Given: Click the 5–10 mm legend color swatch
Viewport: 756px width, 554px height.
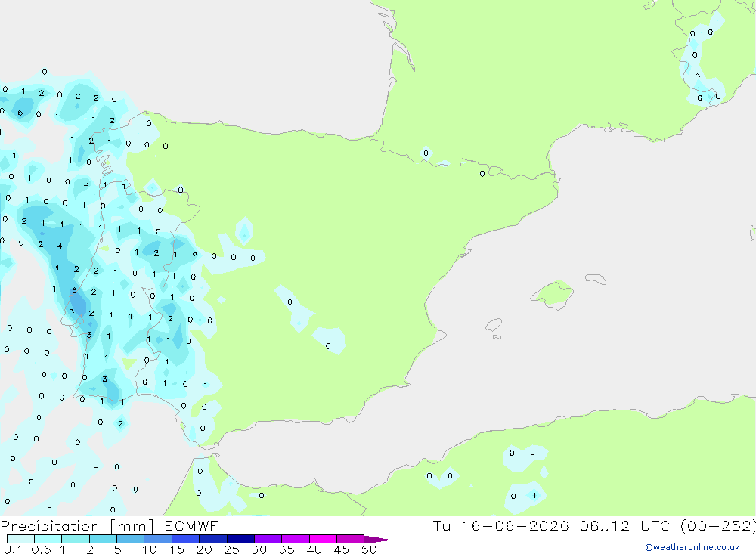Looking at the screenshot, I should tap(131, 539).
